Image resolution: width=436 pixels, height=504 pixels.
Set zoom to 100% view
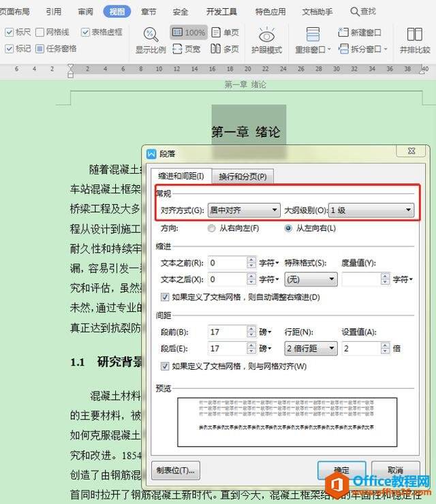189,33
